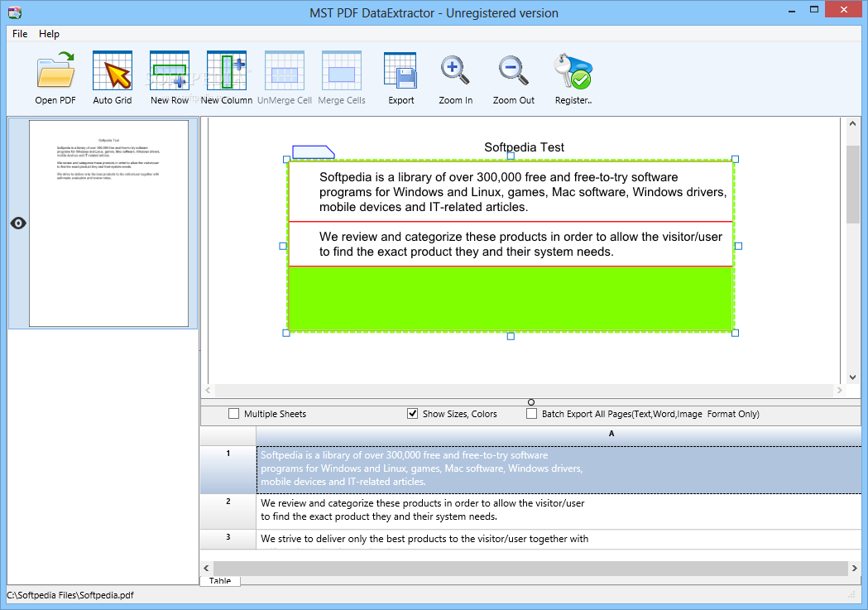Click the red row divider under first paragraph
868x610 pixels.
[511, 222]
